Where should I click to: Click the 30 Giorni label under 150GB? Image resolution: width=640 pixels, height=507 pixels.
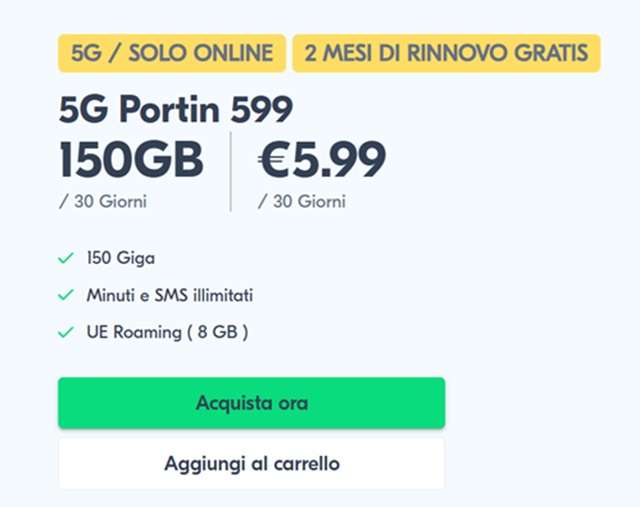point(108,201)
